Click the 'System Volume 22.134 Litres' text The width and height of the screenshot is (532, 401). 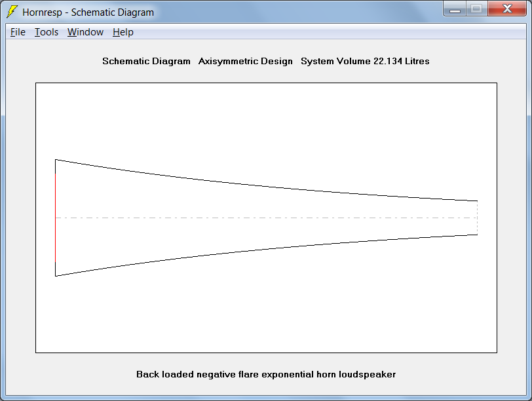pyautogui.click(x=365, y=61)
